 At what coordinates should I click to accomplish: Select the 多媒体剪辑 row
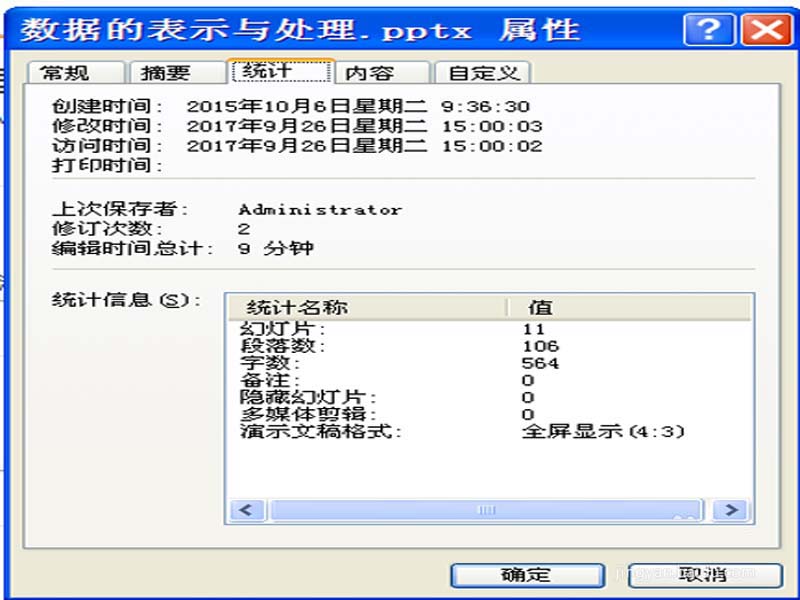489,414
